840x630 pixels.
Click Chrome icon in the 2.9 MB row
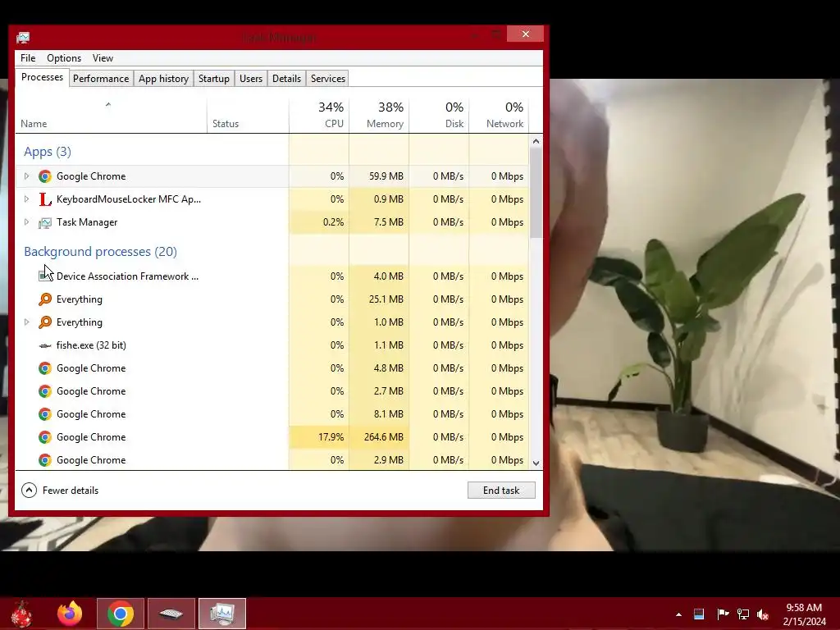[45, 460]
